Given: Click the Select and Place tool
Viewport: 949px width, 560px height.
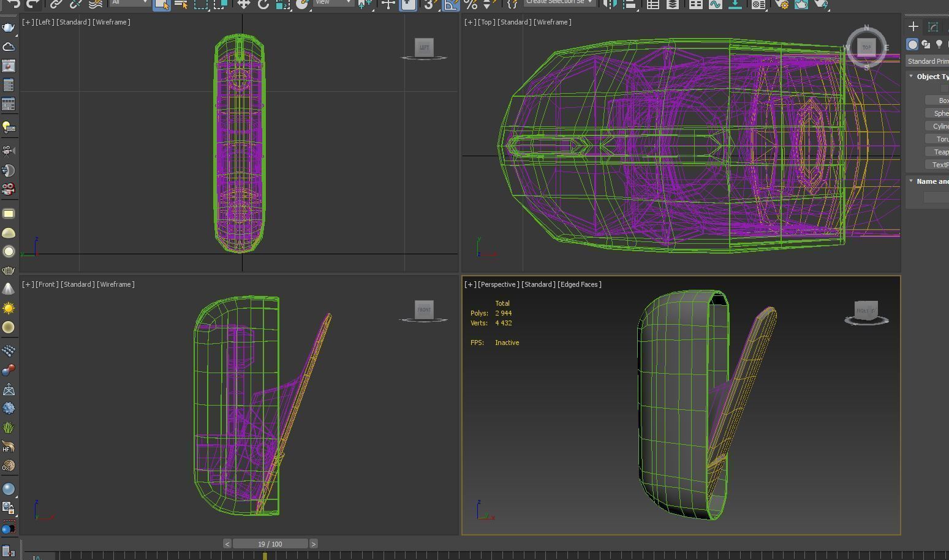Looking at the screenshot, I should pyautogui.click(x=302, y=4).
